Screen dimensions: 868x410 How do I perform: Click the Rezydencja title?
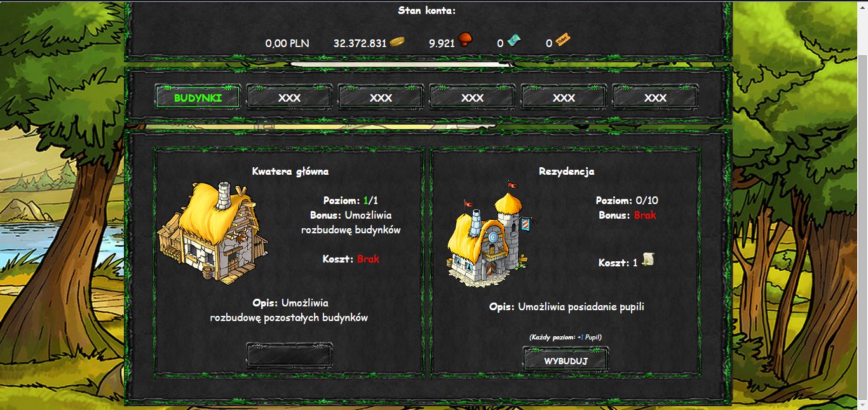coord(567,171)
